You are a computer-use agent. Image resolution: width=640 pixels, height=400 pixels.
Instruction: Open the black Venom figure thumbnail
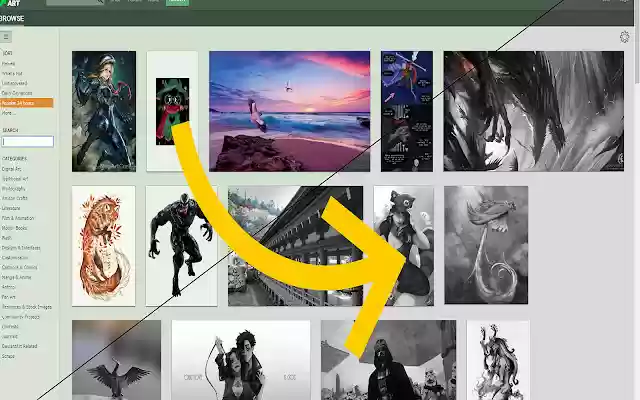181,246
